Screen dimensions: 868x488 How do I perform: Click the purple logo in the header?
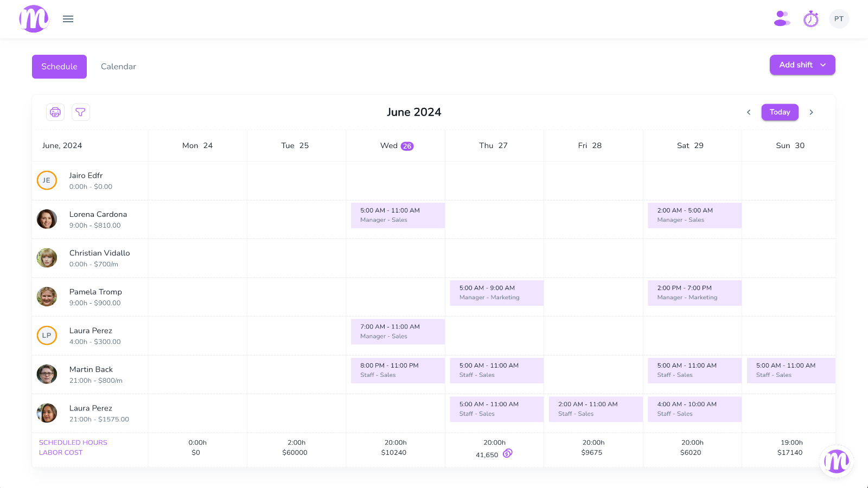coord(34,19)
